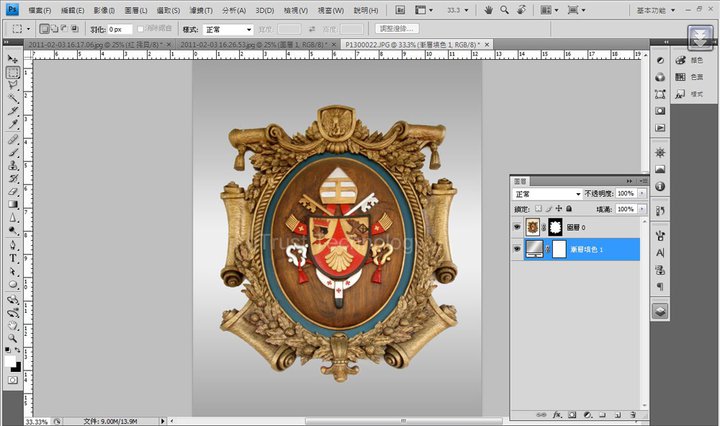The height and width of the screenshot is (426, 720).
Task: Click Add layer mask icon in Layers panel
Action: point(572,415)
